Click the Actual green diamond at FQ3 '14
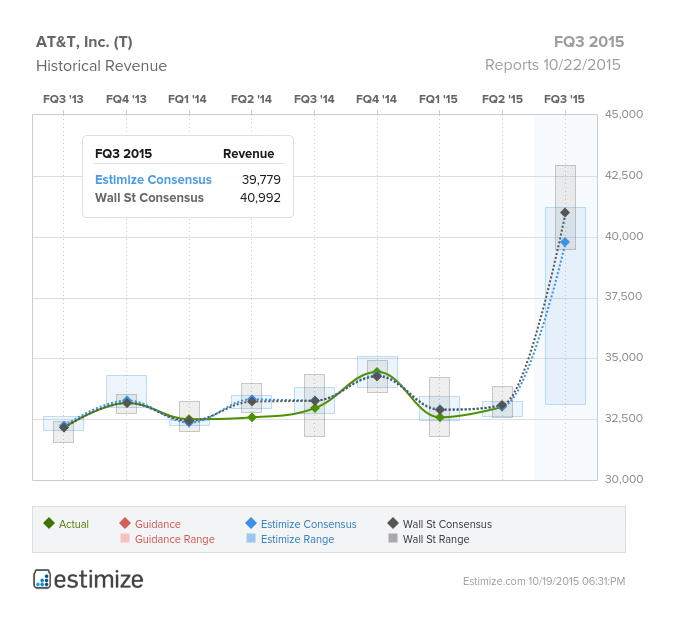This screenshot has height=620, width=675. click(x=315, y=408)
